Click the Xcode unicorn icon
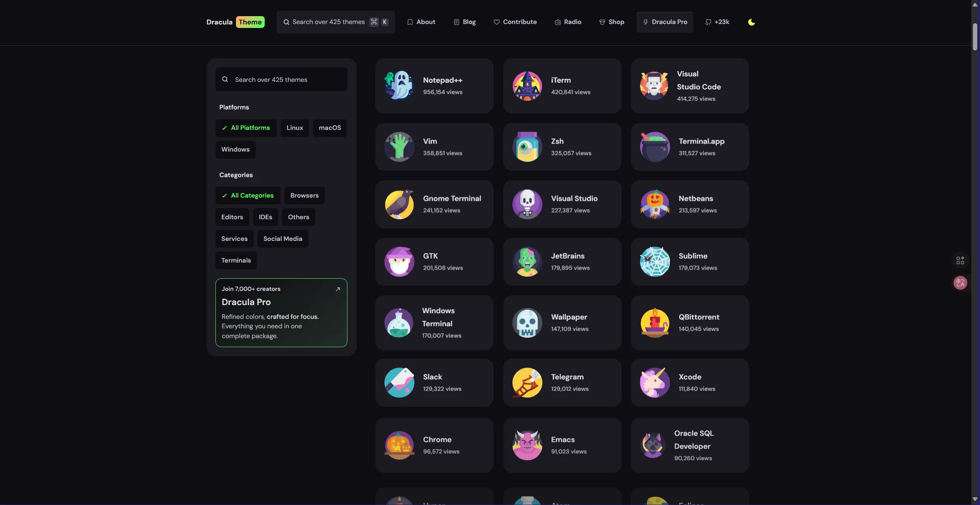 [x=655, y=383]
